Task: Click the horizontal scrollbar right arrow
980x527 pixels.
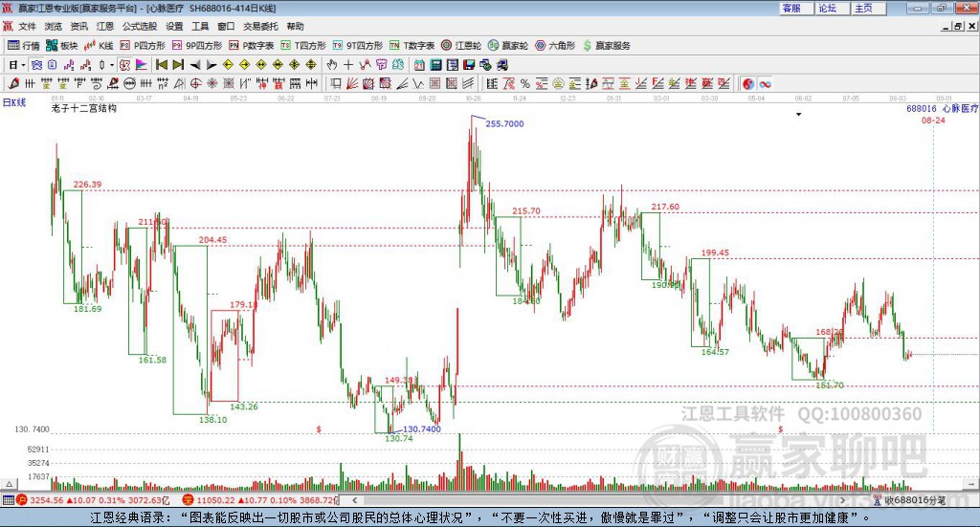Action: (842, 499)
